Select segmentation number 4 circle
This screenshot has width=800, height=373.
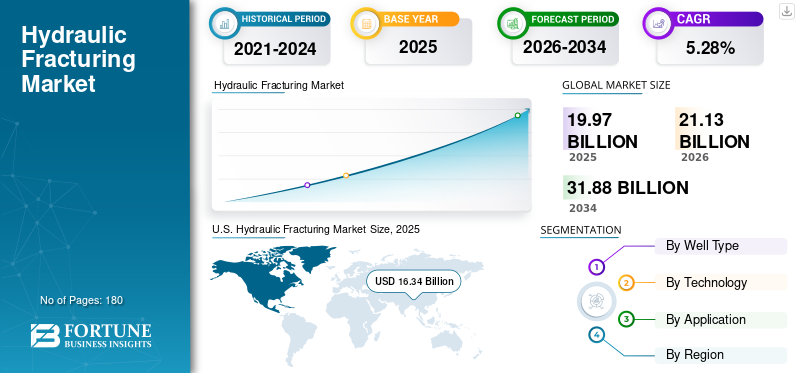[x=596, y=335]
